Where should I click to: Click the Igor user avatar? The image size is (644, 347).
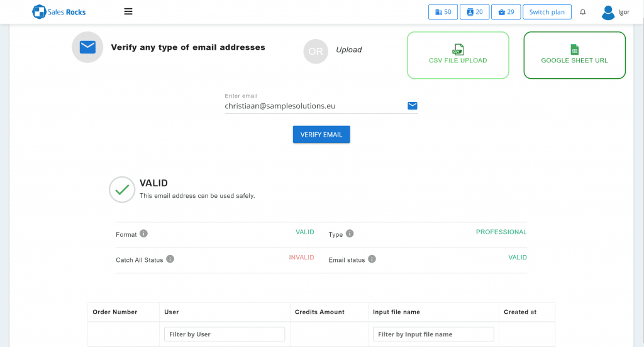608,12
